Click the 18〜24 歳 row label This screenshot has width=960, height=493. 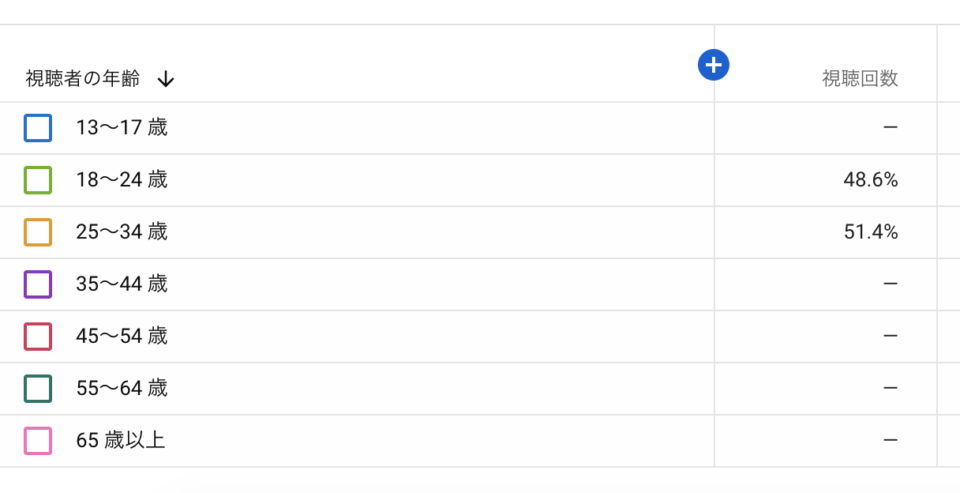121,180
